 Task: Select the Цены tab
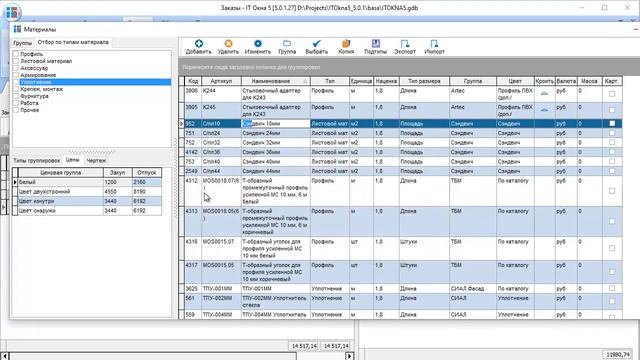pos(73,160)
